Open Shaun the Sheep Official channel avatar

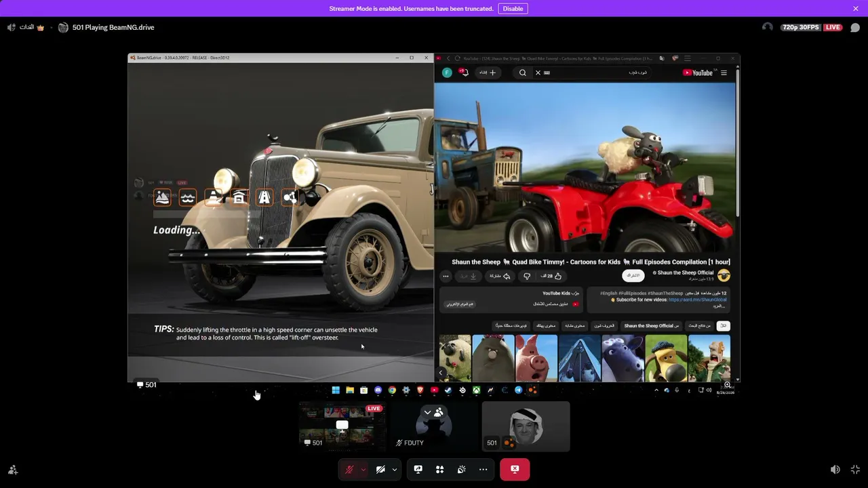click(724, 275)
